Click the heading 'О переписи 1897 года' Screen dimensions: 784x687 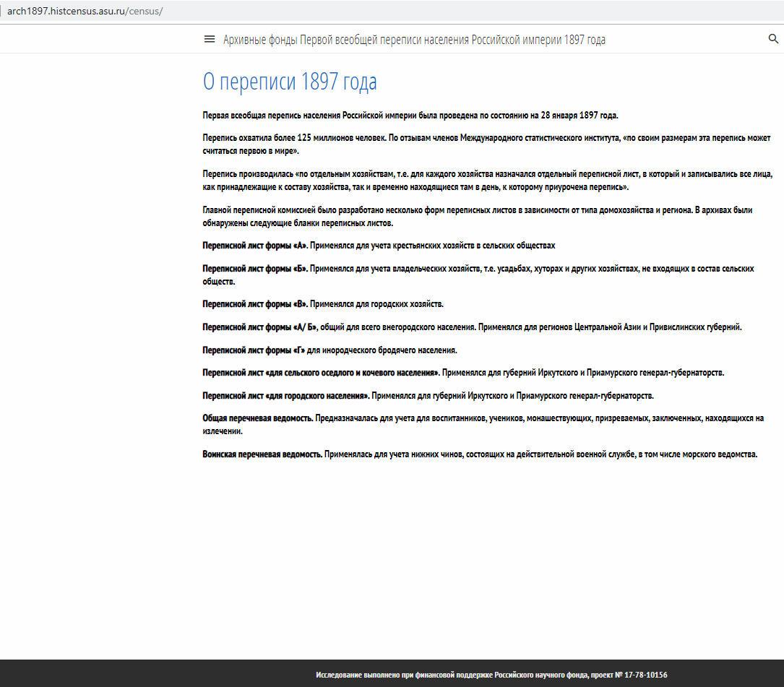click(290, 82)
